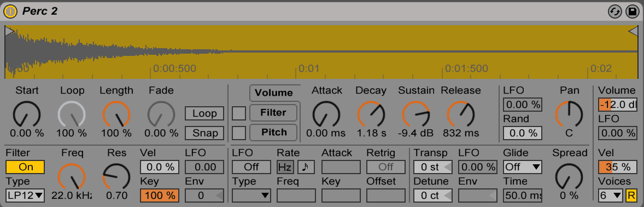Open the LP12 filter type dropdown
Image resolution: width=644 pixels, height=207 pixels.
click(x=26, y=195)
